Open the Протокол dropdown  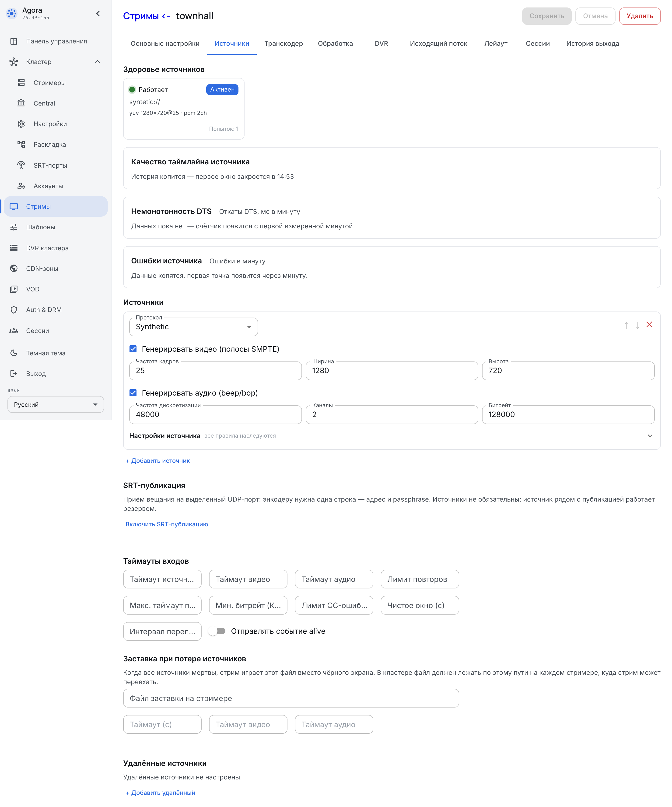(193, 327)
